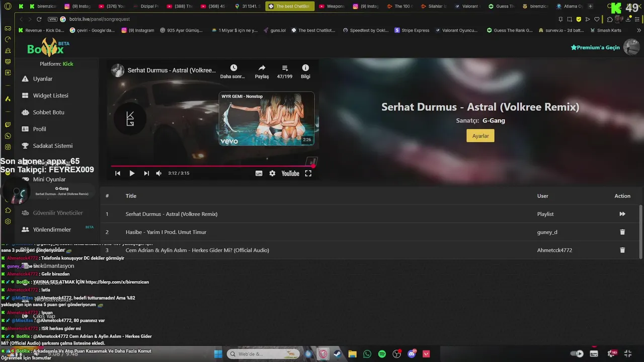Image resolution: width=644 pixels, height=362 pixels.
Task: Share video with Paylaş arrow
Action: click(262, 68)
